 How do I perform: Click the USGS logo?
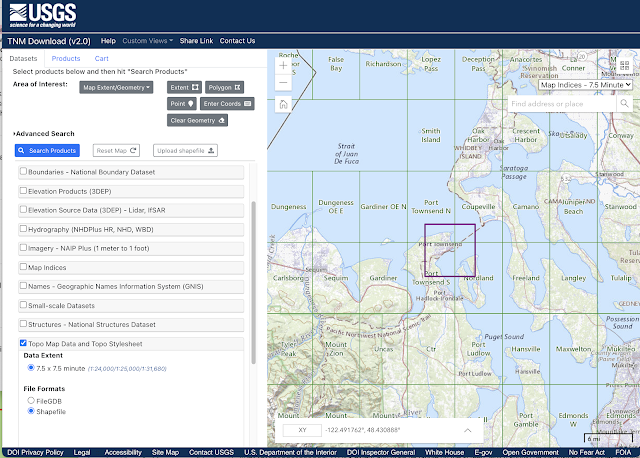42,16
